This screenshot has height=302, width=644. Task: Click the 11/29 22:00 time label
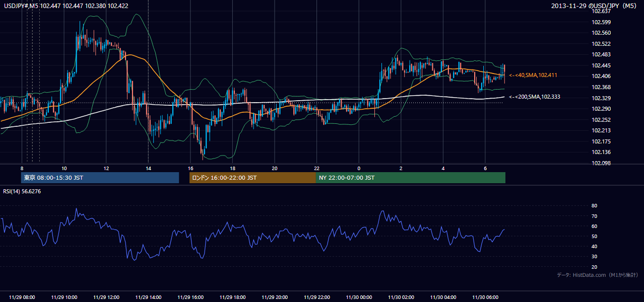point(316,297)
